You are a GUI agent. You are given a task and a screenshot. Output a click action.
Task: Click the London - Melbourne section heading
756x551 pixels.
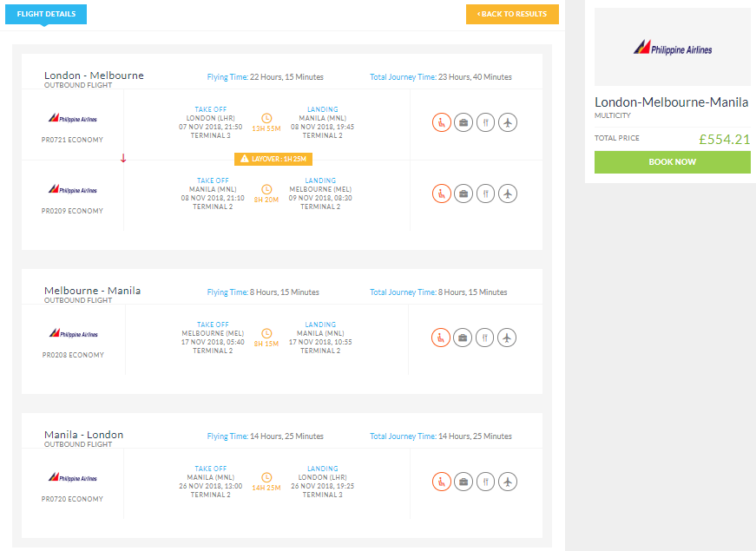94,75
